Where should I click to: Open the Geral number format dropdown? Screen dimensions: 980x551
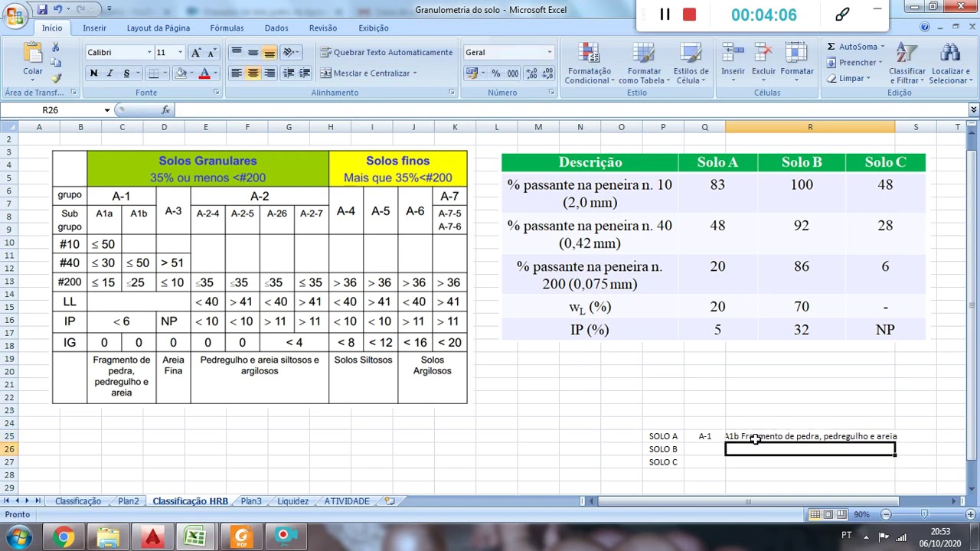coord(549,52)
